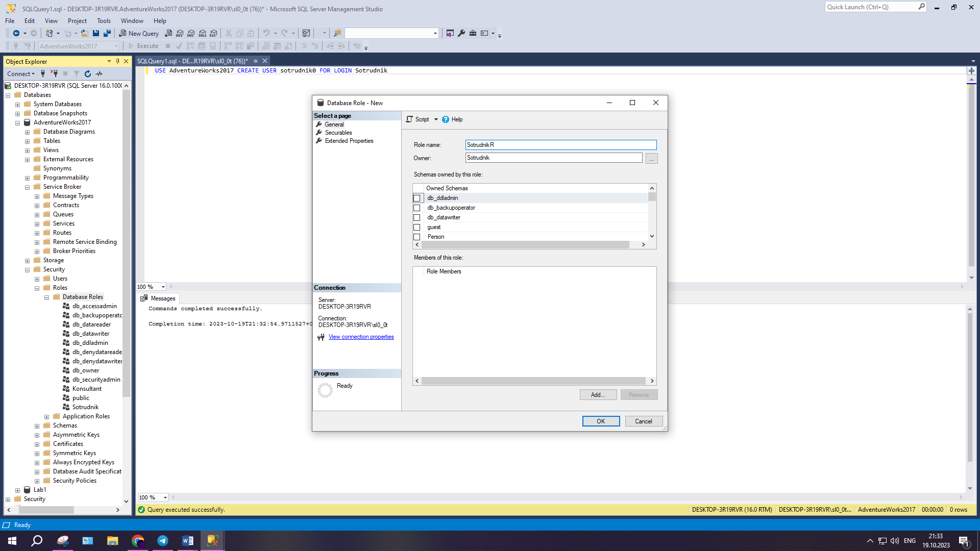This screenshot has height=551, width=980.
Task: Click Disconnect icon in Object Explorer
Action: tap(54, 73)
